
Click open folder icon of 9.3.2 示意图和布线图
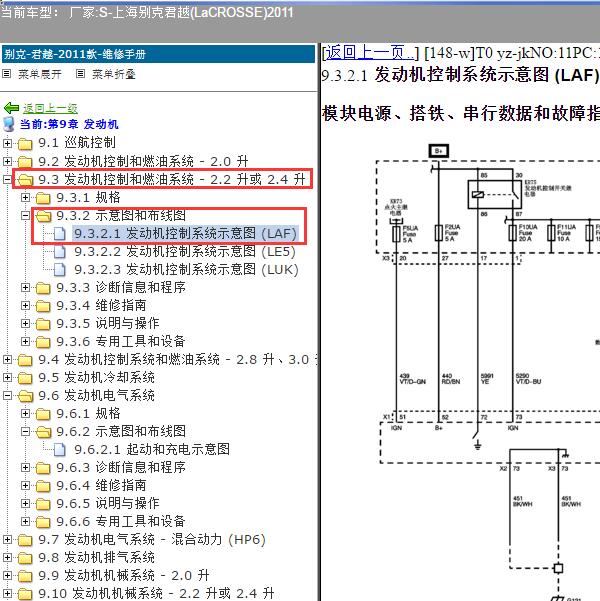43,216
